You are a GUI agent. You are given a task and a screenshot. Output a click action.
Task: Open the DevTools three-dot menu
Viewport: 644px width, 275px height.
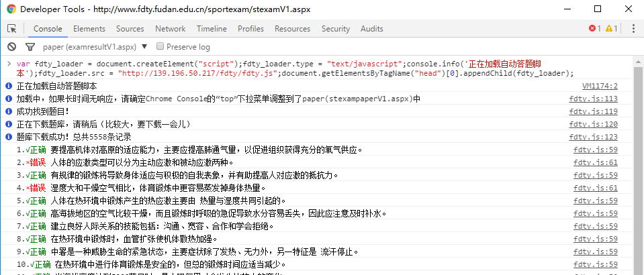[634, 28]
